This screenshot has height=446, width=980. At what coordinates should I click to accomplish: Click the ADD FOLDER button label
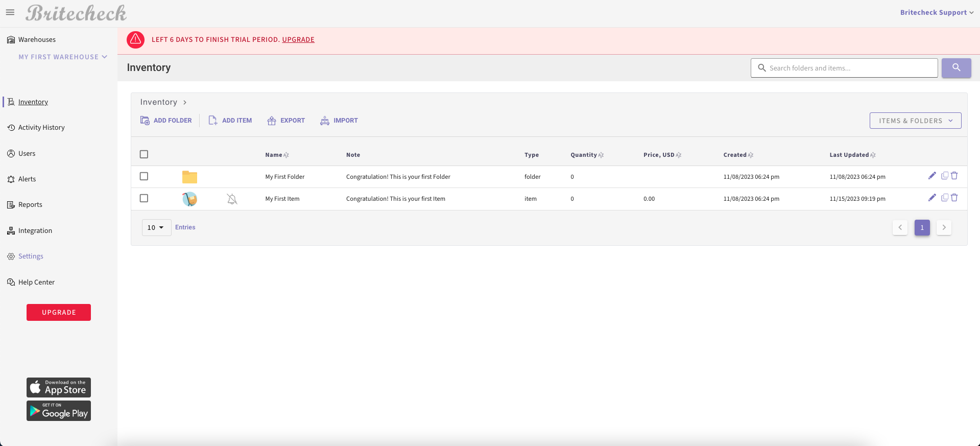point(173,121)
